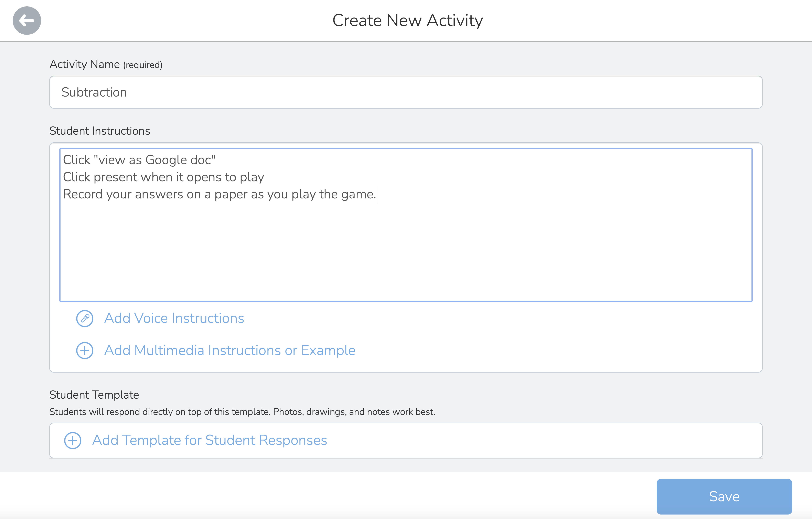Image resolution: width=812 pixels, height=519 pixels.
Task: Click the microphone icon for voice instructions
Action: point(85,319)
